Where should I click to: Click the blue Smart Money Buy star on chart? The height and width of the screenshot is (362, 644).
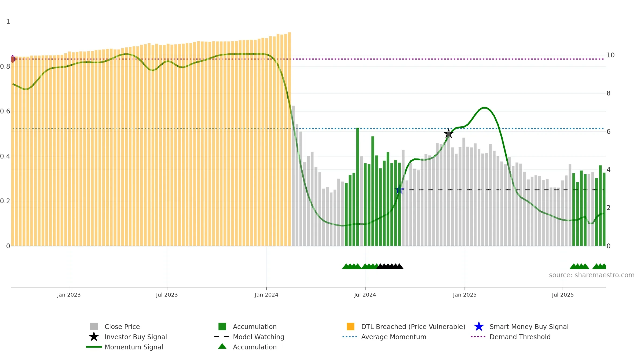point(399,190)
